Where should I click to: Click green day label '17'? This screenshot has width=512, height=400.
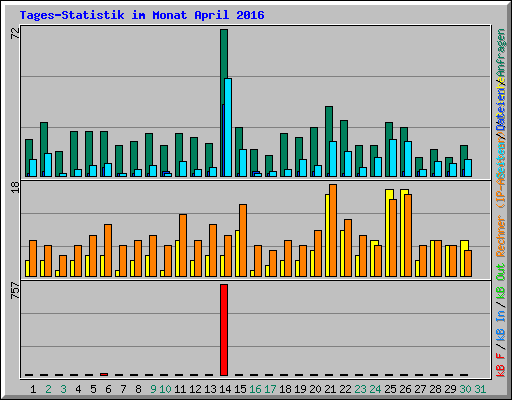click(x=270, y=389)
